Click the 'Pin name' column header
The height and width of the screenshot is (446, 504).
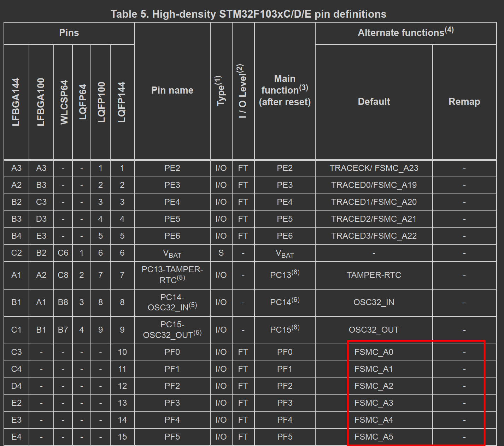tap(172, 90)
